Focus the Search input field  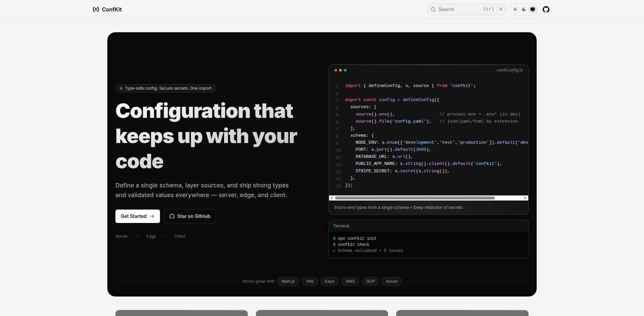click(x=467, y=9)
